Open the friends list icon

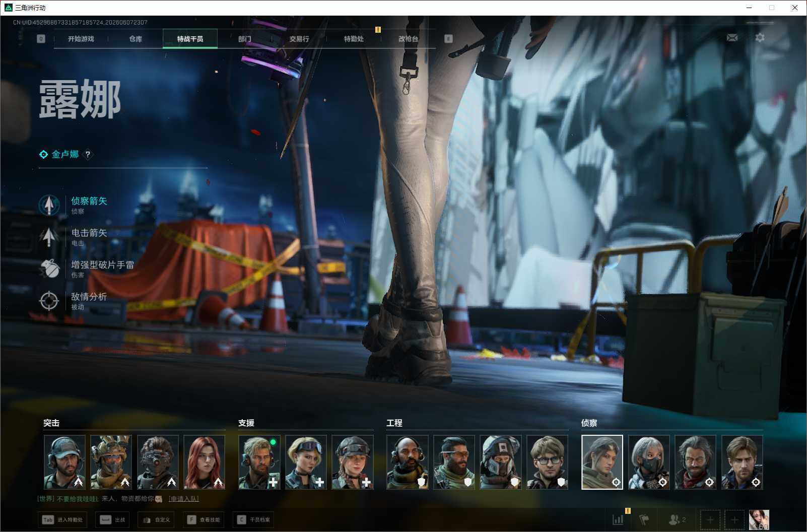pos(677,519)
